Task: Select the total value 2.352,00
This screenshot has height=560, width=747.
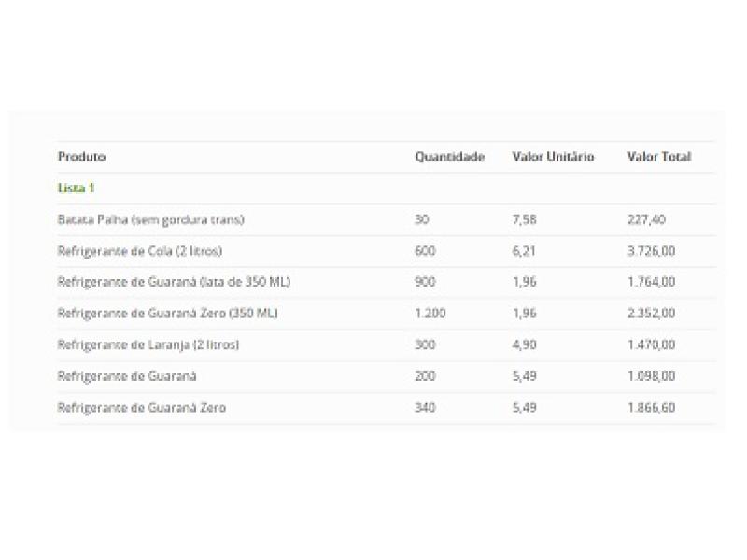Action: pyautogui.click(x=652, y=314)
